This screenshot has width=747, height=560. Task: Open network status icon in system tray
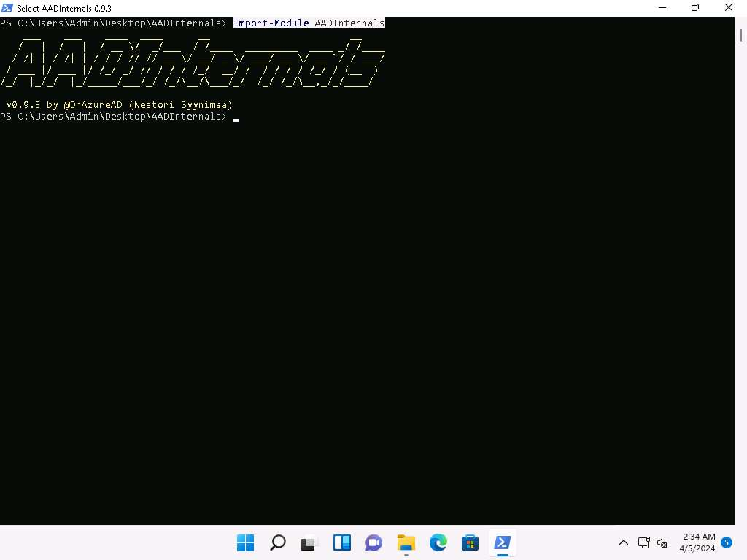pyautogui.click(x=644, y=542)
